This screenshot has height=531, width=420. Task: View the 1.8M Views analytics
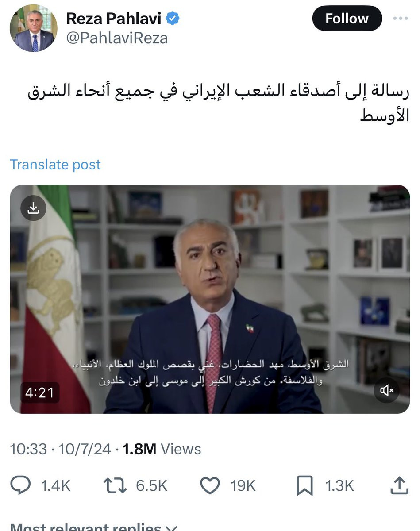coord(162,449)
